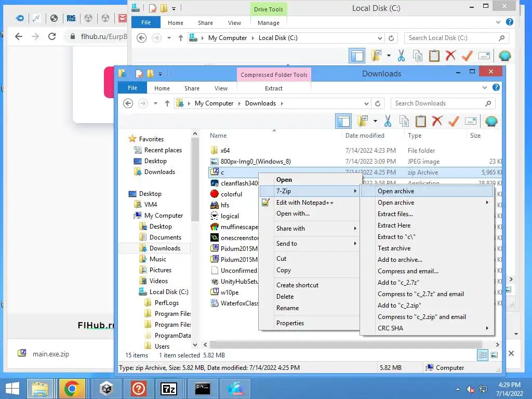Viewport: 532px width, 399px height.
Task: Expand the Downloads ribbon chevron
Action: [485, 87]
